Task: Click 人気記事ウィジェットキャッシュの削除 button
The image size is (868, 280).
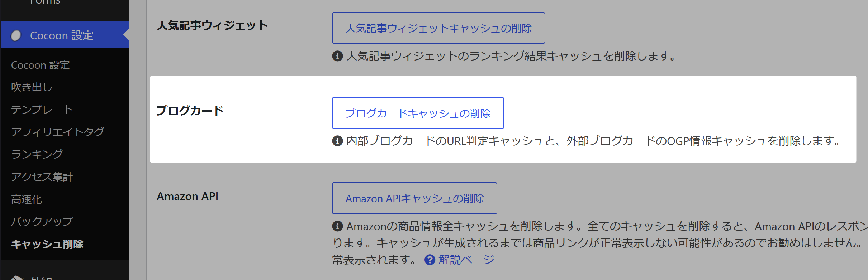Action: 438,28
